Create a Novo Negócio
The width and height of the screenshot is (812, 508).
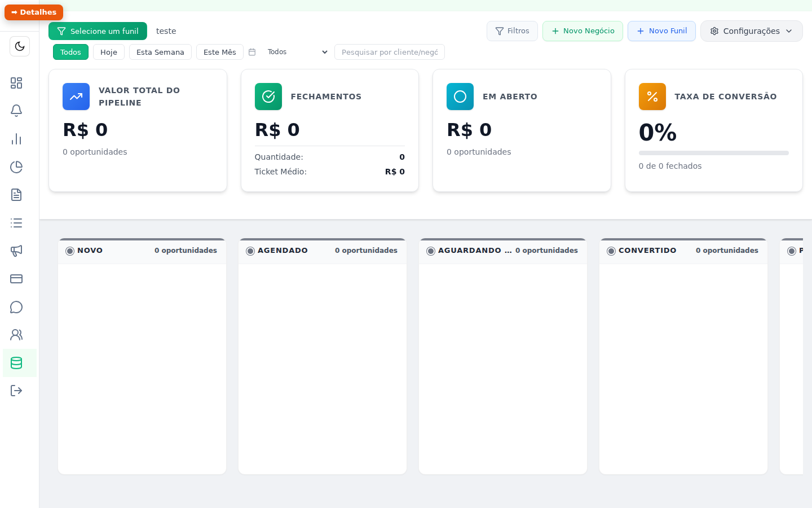[582, 31]
